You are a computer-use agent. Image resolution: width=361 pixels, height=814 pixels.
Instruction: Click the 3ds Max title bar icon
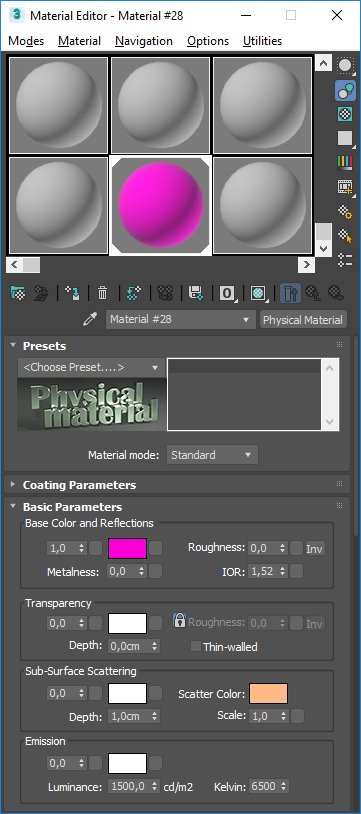17,15
